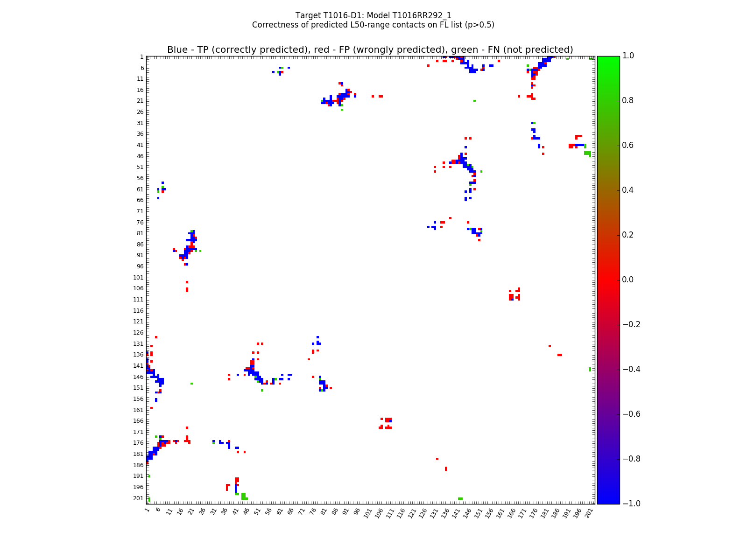Click the y-axis tick label 46
The image size is (747, 560).
(140, 156)
